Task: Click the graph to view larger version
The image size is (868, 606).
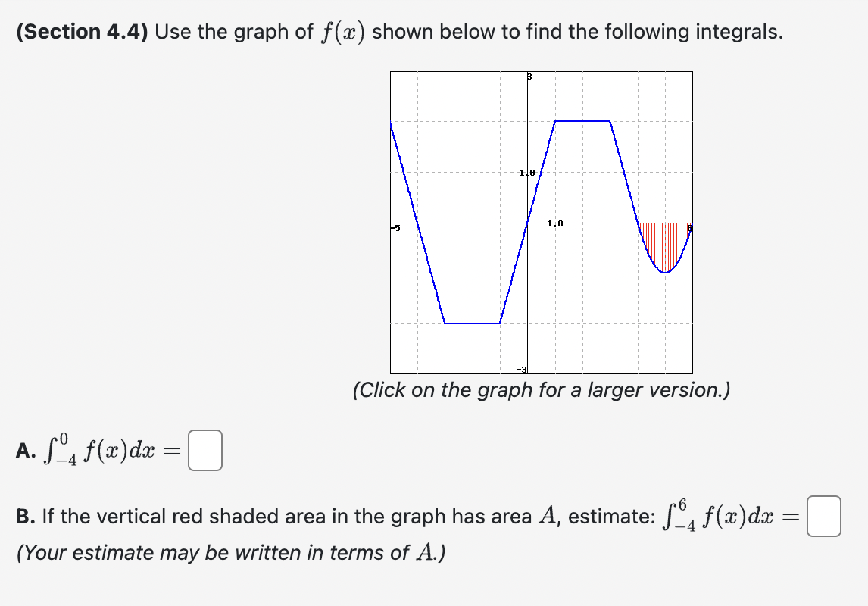Action: coord(541,222)
